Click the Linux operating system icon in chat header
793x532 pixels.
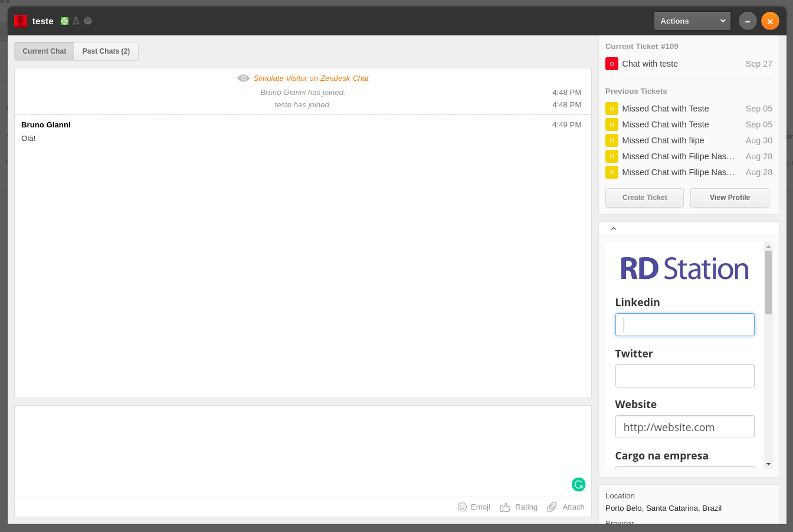click(x=76, y=21)
